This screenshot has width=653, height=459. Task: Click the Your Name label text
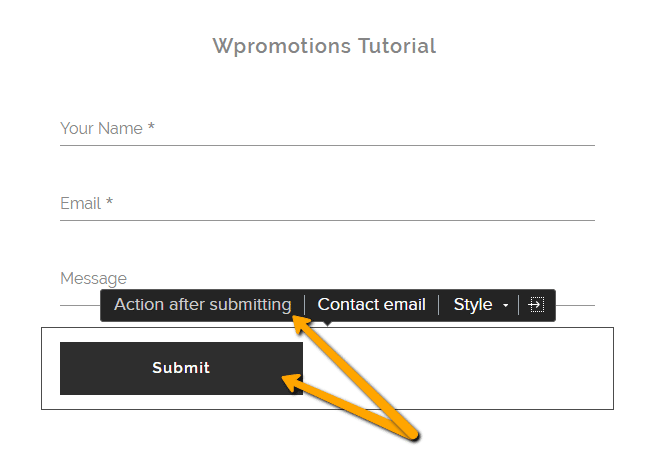101,129
